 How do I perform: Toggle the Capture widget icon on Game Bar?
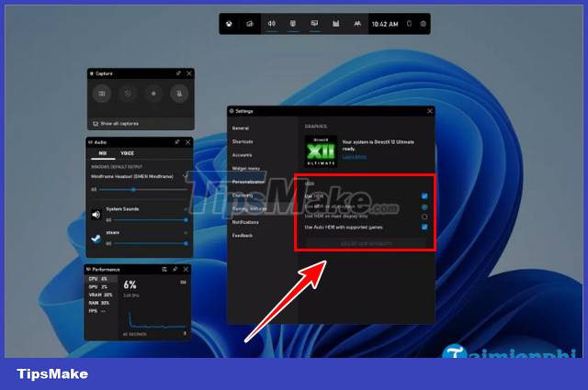click(293, 24)
